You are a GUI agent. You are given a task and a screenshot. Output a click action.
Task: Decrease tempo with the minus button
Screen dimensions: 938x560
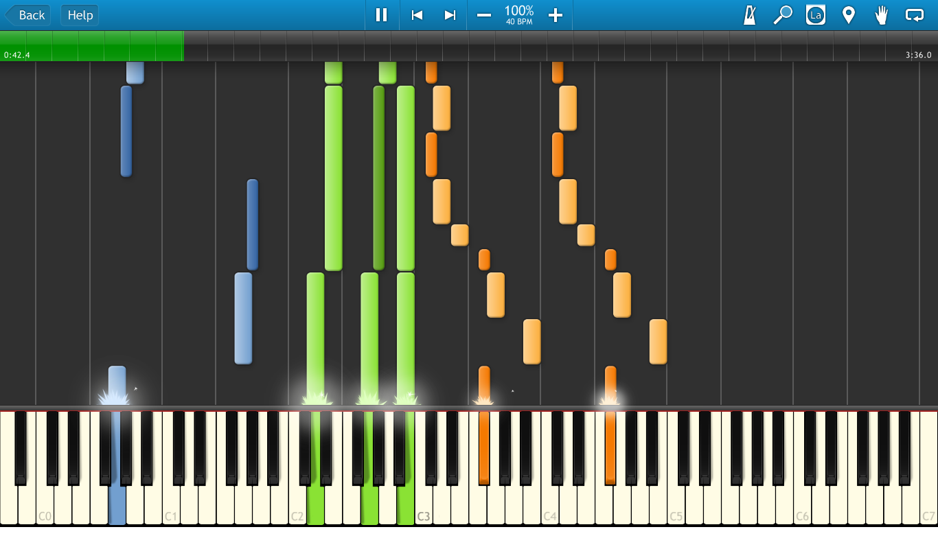click(484, 15)
